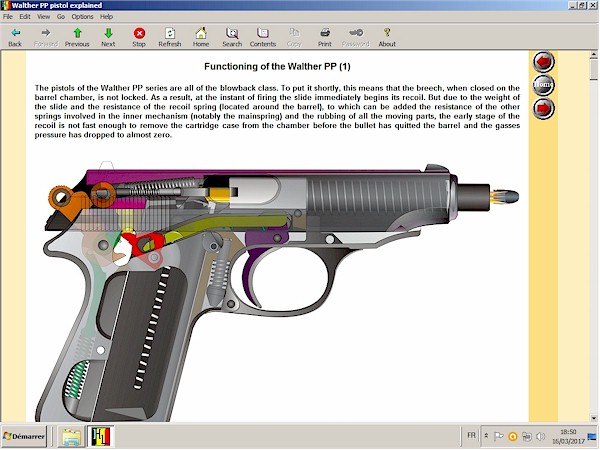Click the vertical scrollbar up arrow
The image size is (600, 450).
[594, 55]
